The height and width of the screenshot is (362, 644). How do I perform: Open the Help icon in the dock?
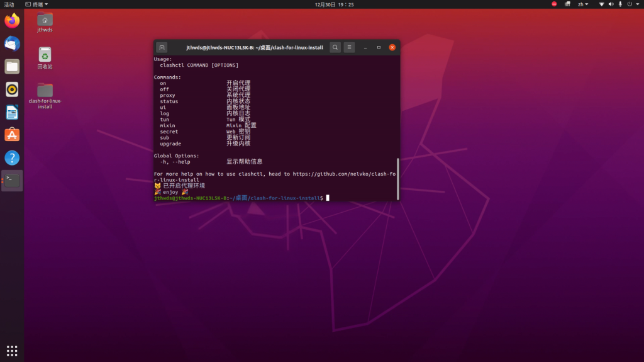tap(12, 157)
